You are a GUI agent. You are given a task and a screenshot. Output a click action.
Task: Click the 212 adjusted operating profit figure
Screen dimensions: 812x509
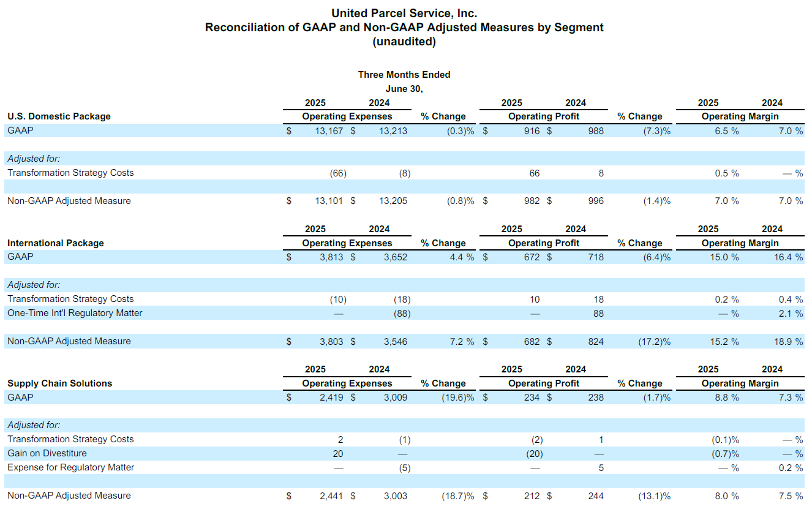[532, 496]
